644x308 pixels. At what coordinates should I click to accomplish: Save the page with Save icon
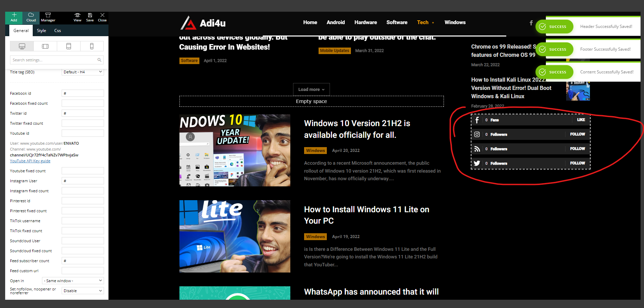[x=90, y=18]
